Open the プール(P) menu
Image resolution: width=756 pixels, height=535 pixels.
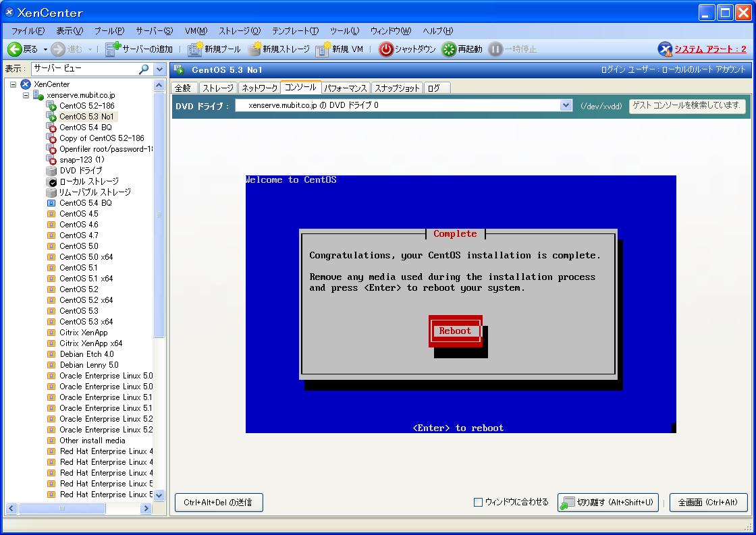click(109, 31)
